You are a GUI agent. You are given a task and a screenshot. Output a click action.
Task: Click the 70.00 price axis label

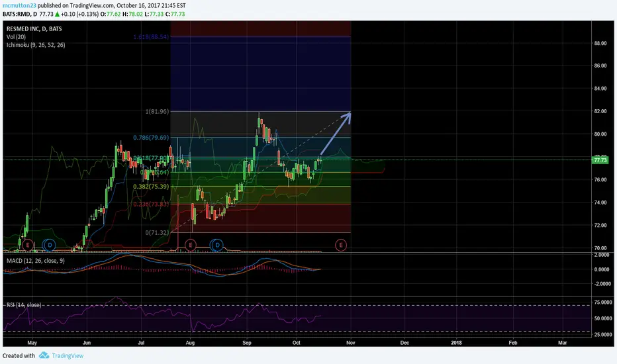[x=600, y=248]
